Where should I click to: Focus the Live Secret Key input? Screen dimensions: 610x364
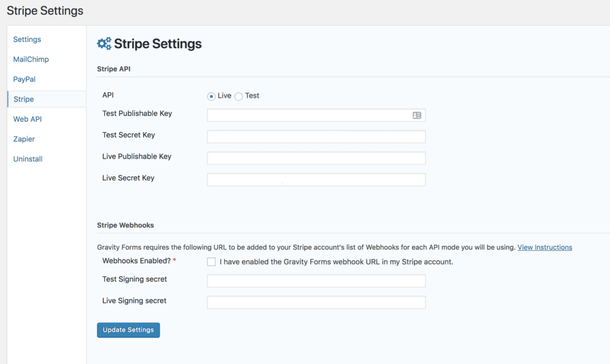[316, 179]
